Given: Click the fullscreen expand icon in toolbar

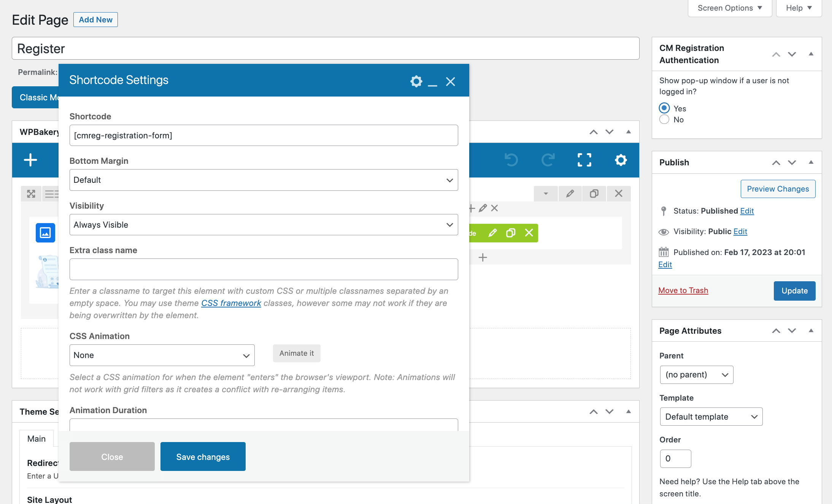Looking at the screenshot, I should coord(585,159).
